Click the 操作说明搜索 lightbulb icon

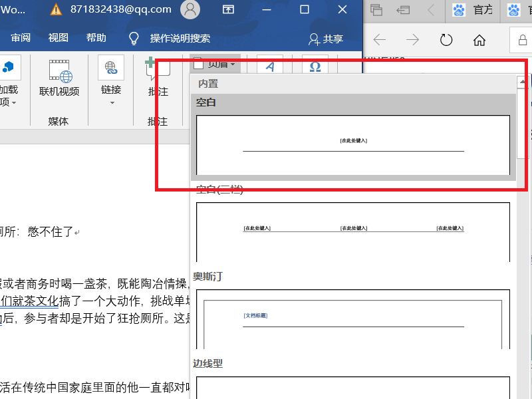(x=133, y=38)
